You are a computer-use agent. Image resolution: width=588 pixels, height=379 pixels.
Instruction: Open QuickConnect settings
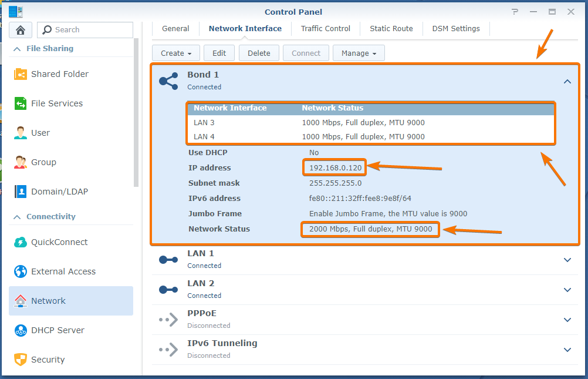click(59, 242)
